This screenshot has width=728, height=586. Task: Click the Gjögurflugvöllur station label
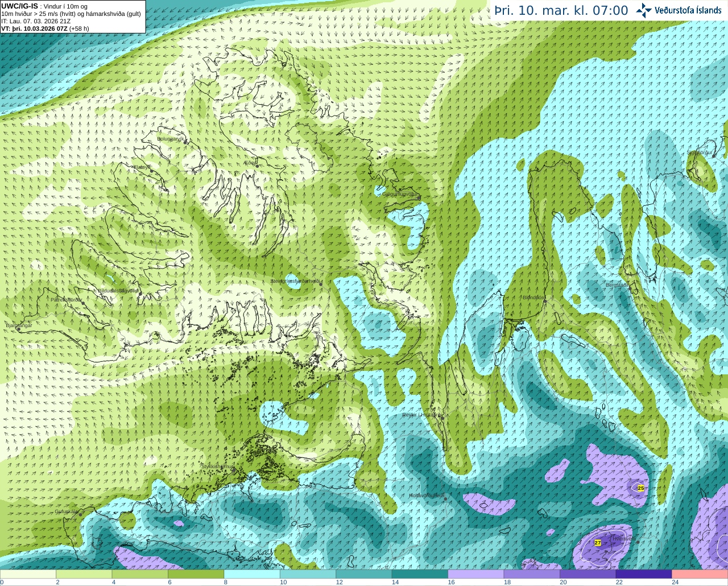[x=401, y=193]
